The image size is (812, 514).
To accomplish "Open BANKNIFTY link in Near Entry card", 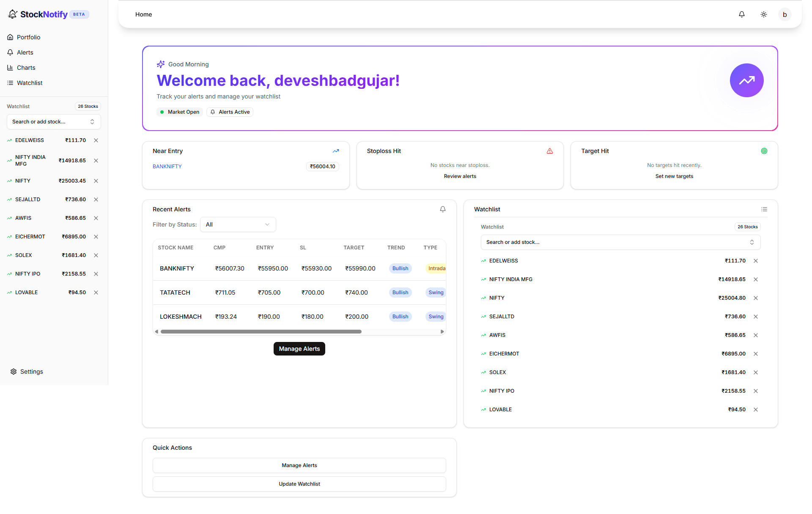I will coord(167,166).
